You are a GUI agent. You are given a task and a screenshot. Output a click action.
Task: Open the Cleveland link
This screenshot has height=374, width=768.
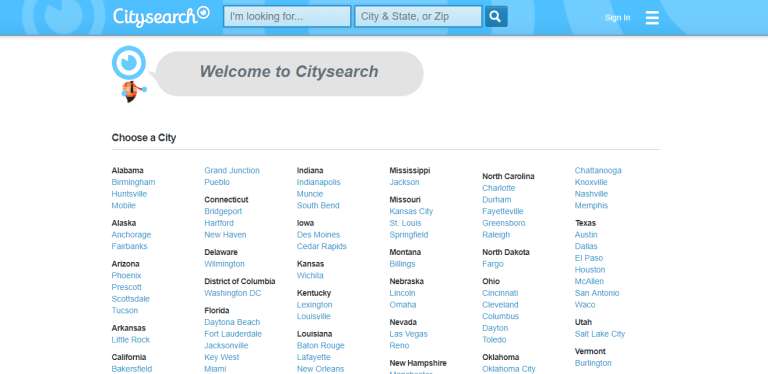[x=500, y=305]
